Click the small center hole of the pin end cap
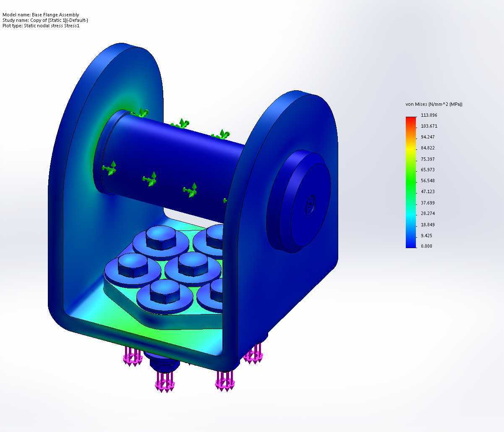The height and width of the screenshot is (432, 504). [310, 205]
